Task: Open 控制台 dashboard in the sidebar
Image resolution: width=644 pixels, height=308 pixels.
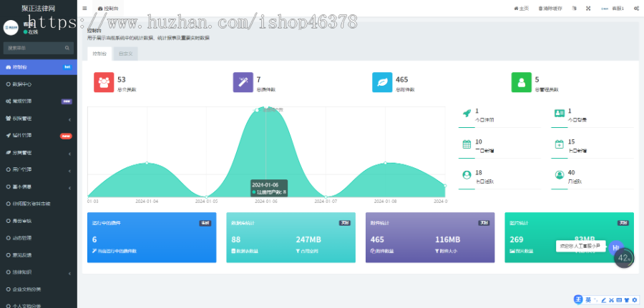Action: click(x=38, y=67)
